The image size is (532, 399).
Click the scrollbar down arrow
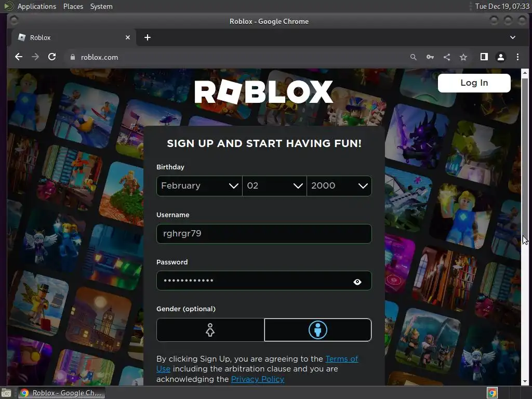point(525,381)
